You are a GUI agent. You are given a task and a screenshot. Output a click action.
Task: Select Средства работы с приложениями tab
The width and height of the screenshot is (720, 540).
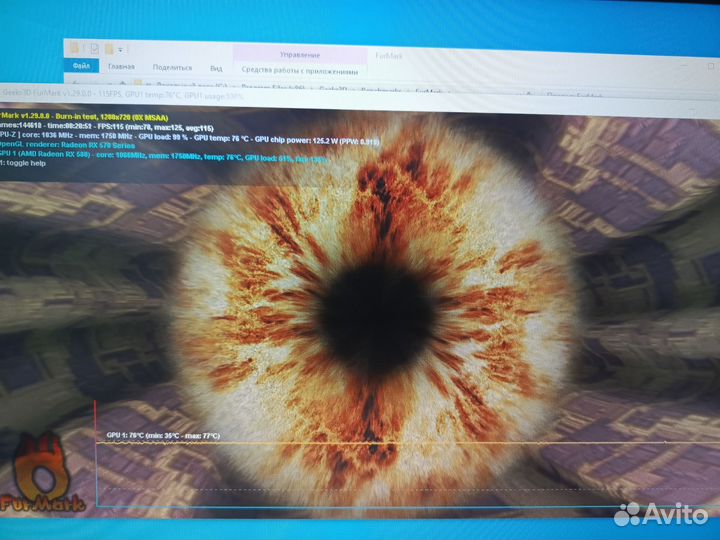(x=299, y=70)
